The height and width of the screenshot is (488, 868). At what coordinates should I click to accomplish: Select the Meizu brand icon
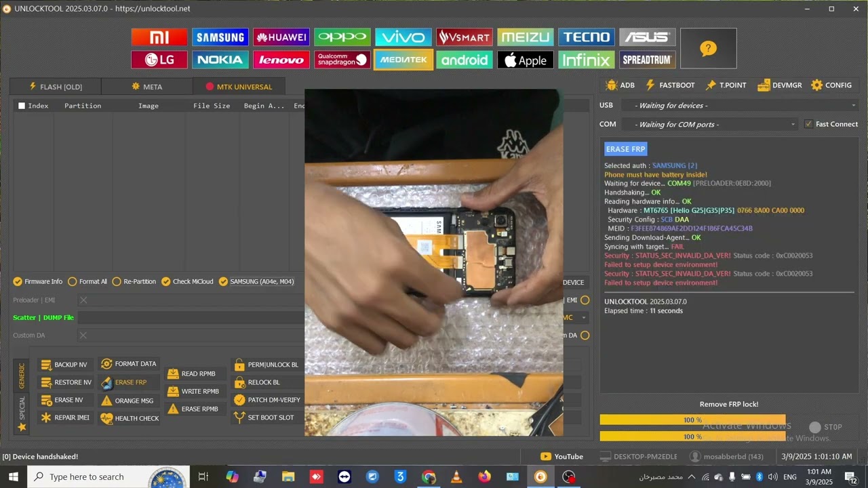point(526,37)
